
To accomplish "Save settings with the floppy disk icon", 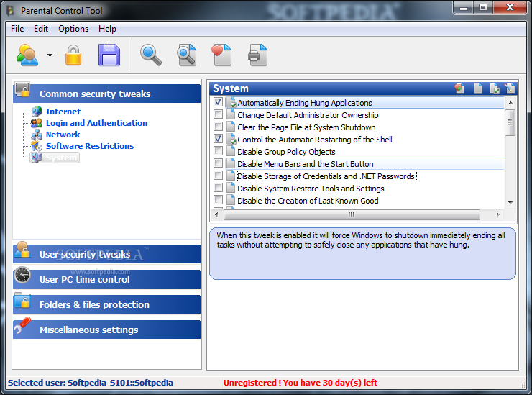I will coord(109,55).
